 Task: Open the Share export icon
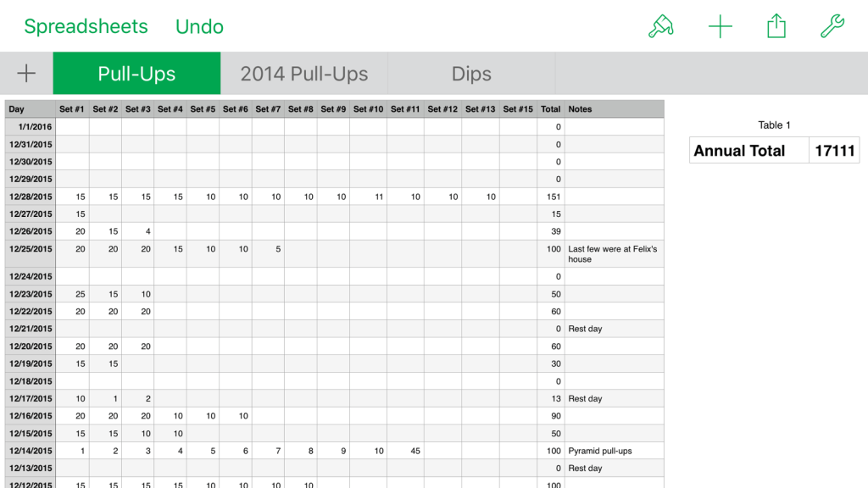(x=776, y=27)
